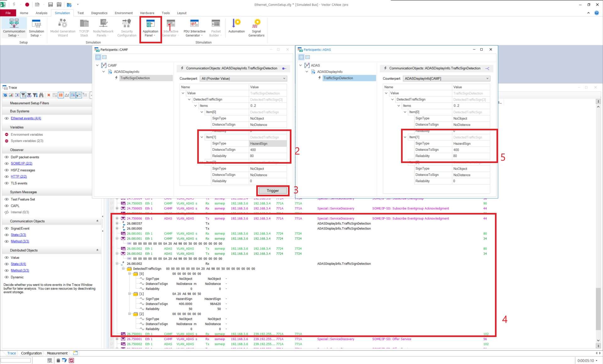Click the pause icon in Trace toolbar
603x364 pixels.
click(x=61, y=95)
